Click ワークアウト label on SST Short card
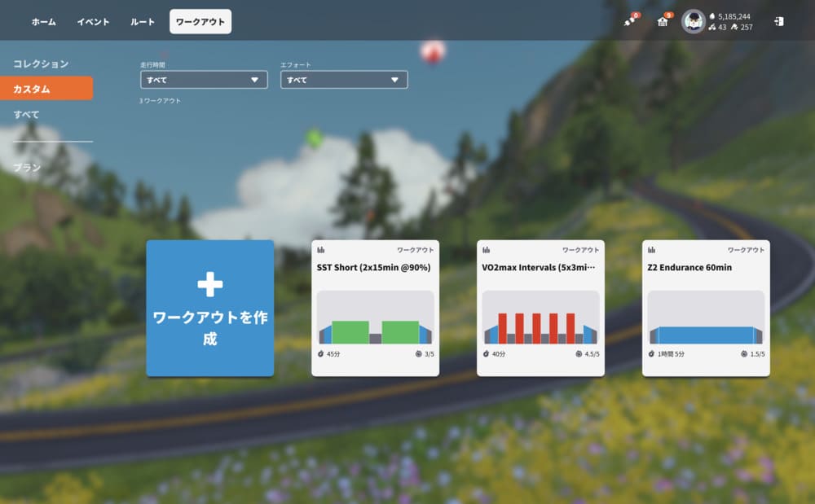Viewport: 815px width, 504px height. 416,250
